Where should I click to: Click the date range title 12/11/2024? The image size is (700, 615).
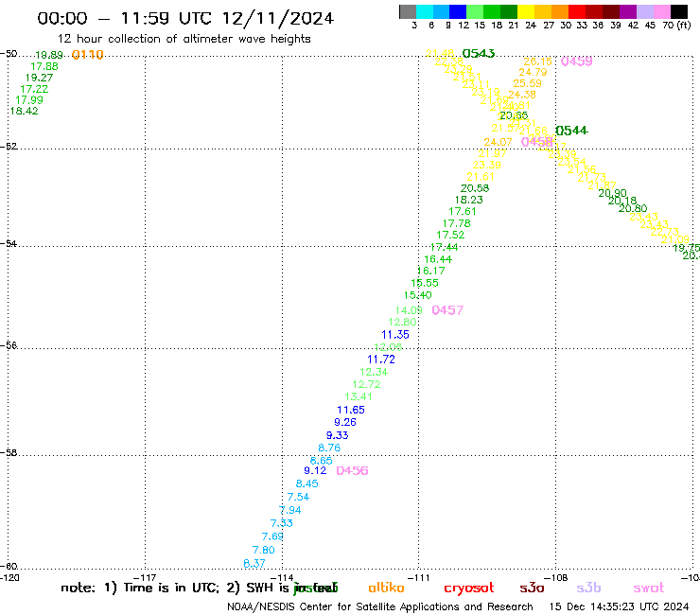coord(278,18)
